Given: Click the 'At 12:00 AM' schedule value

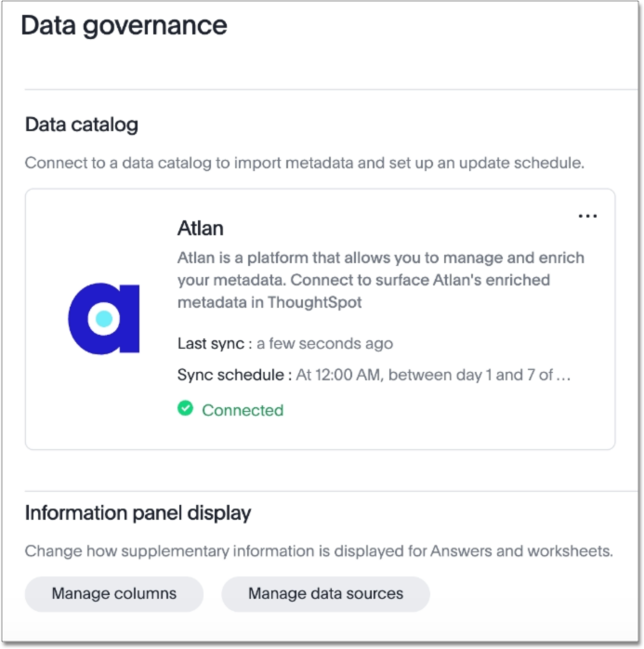Looking at the screenshot, I should pos(432,376).
